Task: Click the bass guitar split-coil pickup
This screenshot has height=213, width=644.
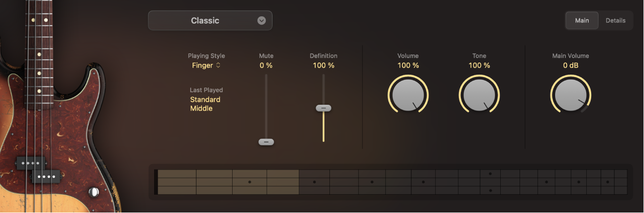Action: tap(39, 169)
